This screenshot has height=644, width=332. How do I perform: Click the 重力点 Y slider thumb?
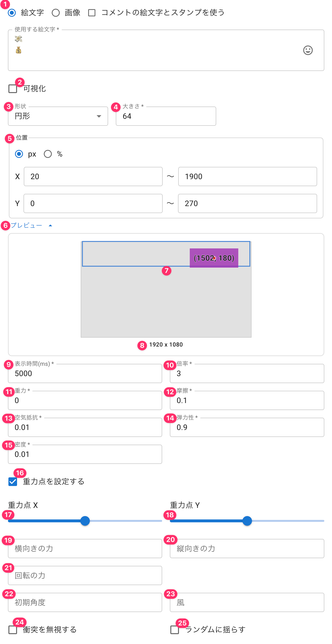pos(247,521)
